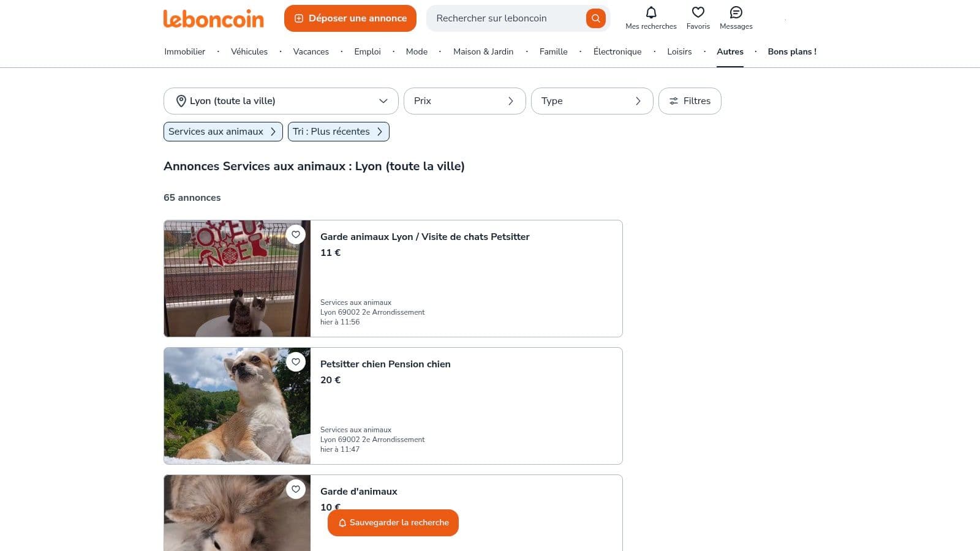Viewport: 980px width, 551px height.
Task: Favorite the Petsitter chien Pension listing
Action: point(296,362)
